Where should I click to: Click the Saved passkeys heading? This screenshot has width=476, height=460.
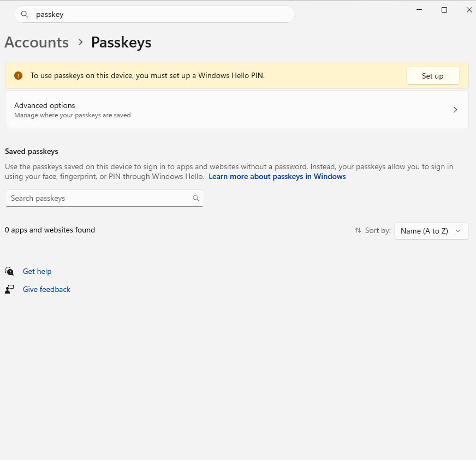pos(32,151)
